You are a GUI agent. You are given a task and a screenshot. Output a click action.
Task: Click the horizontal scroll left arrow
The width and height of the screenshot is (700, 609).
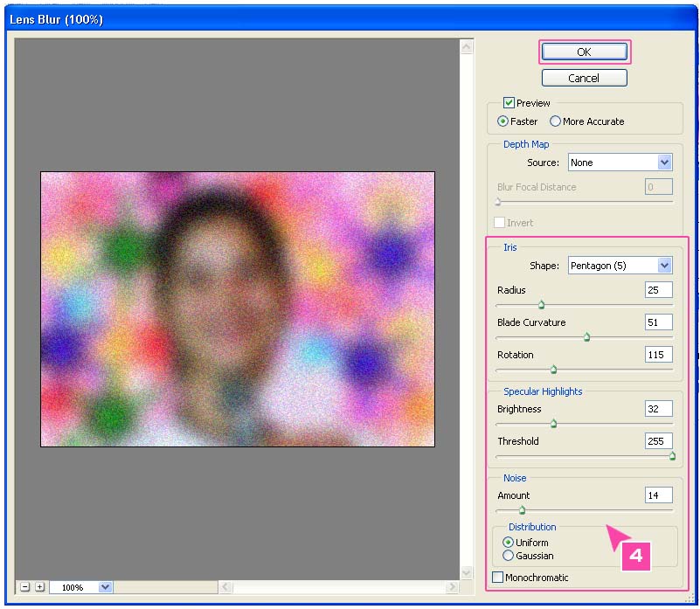pyautogui.click(x=225, y=587)
